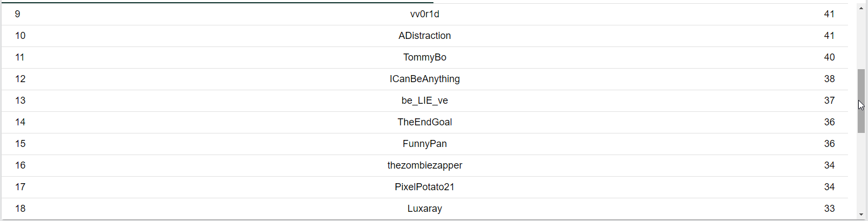The image size is (868, 221).
Task: Select TheEndGoal in the leaderboard
Action: pyautogui.click(x=425, y=122)
